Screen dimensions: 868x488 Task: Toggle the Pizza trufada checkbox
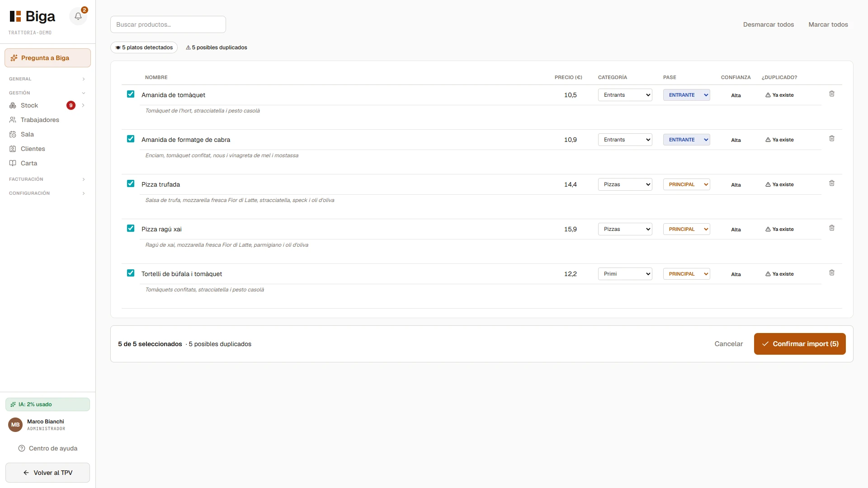point(131,183)
